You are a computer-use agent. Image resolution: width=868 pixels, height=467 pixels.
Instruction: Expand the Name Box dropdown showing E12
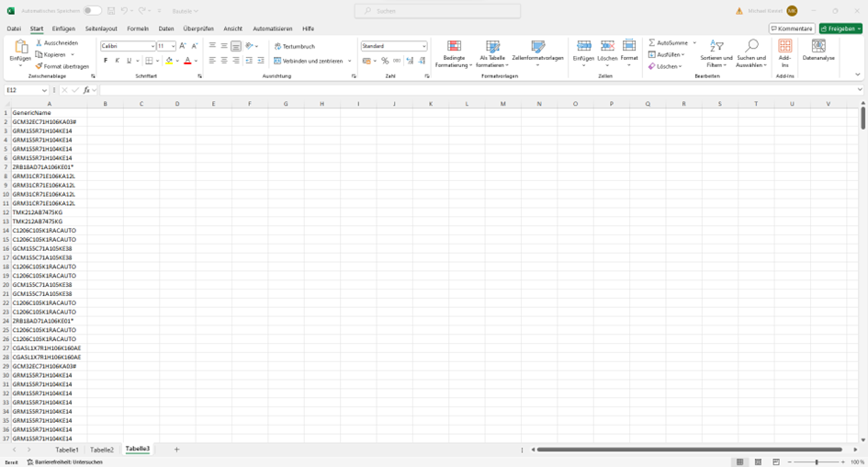point(44,90)
